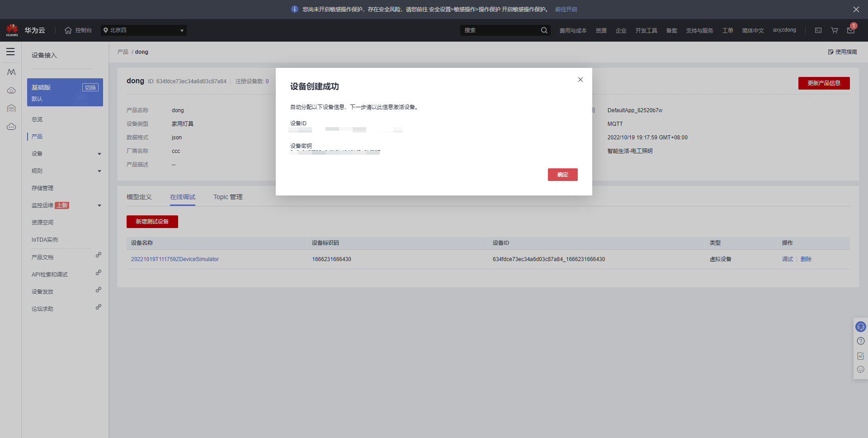
Task: Open 总览 in the sidebar
Action: point(37,120)
